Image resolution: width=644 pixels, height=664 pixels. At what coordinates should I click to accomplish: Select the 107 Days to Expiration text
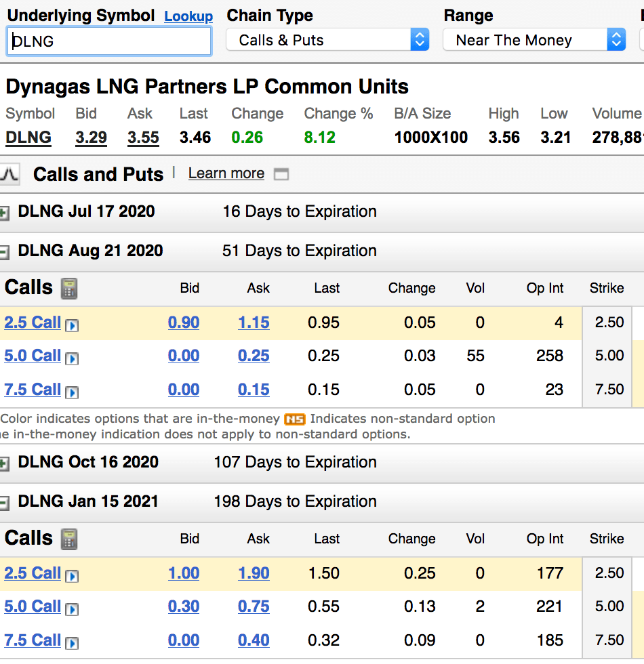pyautogui.click(x=296, y=462)
